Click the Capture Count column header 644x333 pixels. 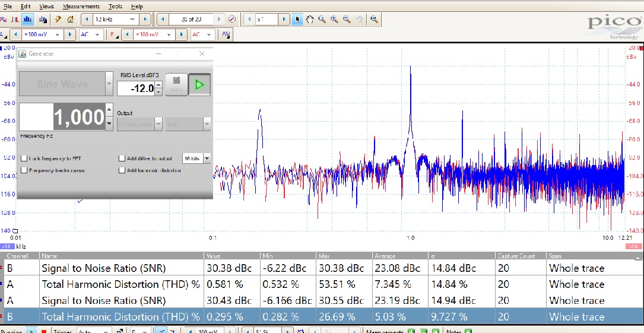521,256
